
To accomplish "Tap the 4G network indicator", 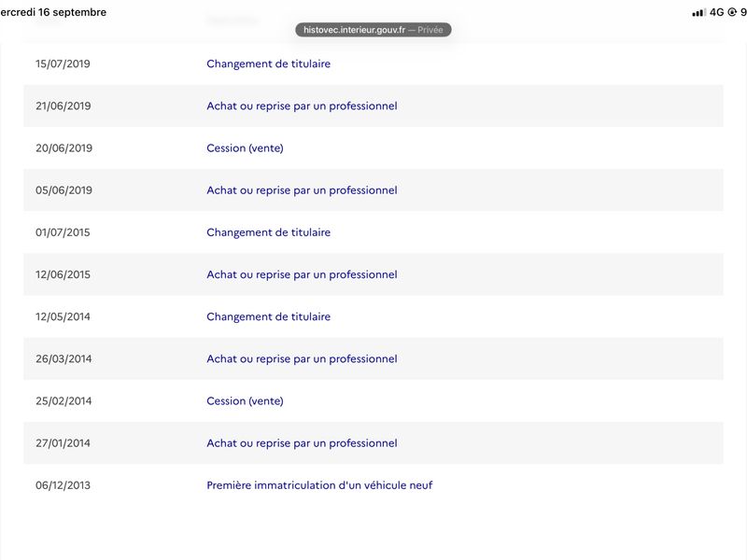I will click(x=716, y=12).
